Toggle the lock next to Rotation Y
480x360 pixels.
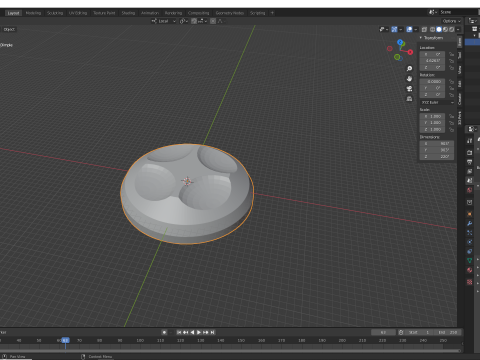[x=451, y=88]
